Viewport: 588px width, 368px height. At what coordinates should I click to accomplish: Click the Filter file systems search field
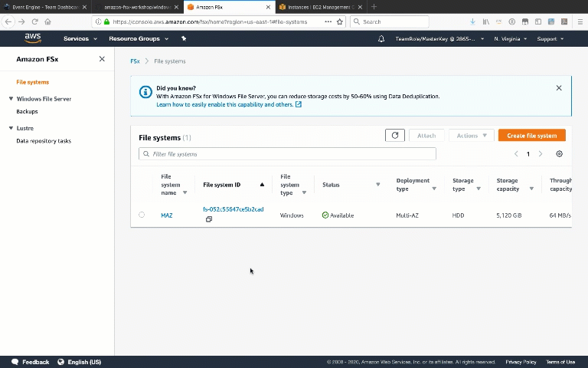(x=287, y=153)
